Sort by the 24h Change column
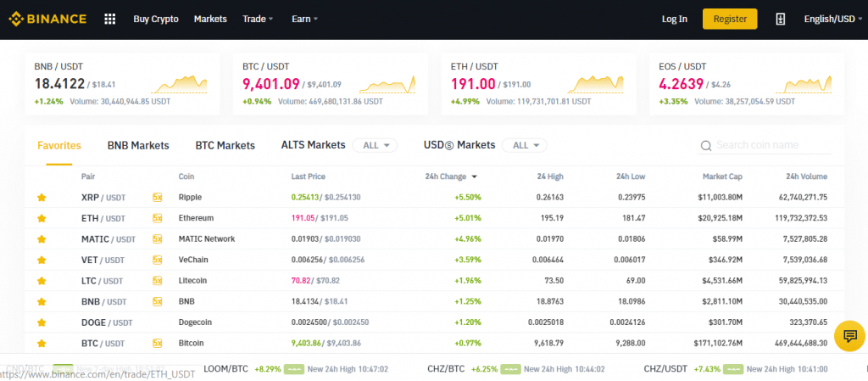 [451, 176]
